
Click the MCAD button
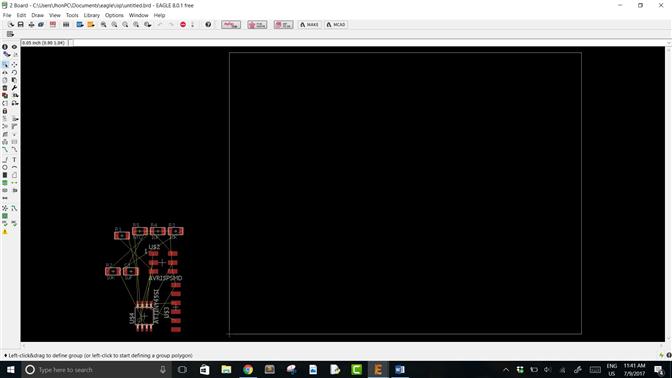point(336,24)
